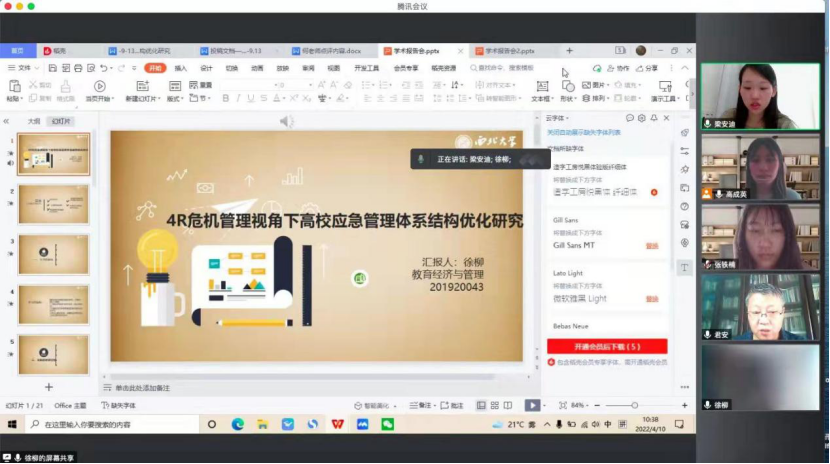Click the Undo arrow icon
830x464 pixels.
pyautogui.click(x=103, y=68)
